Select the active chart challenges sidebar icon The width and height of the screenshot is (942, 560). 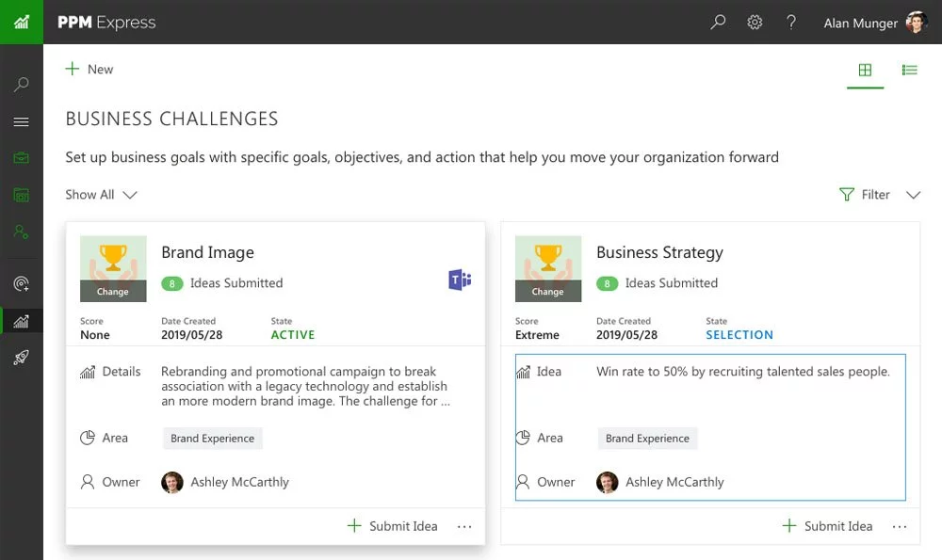coord(21,321)
